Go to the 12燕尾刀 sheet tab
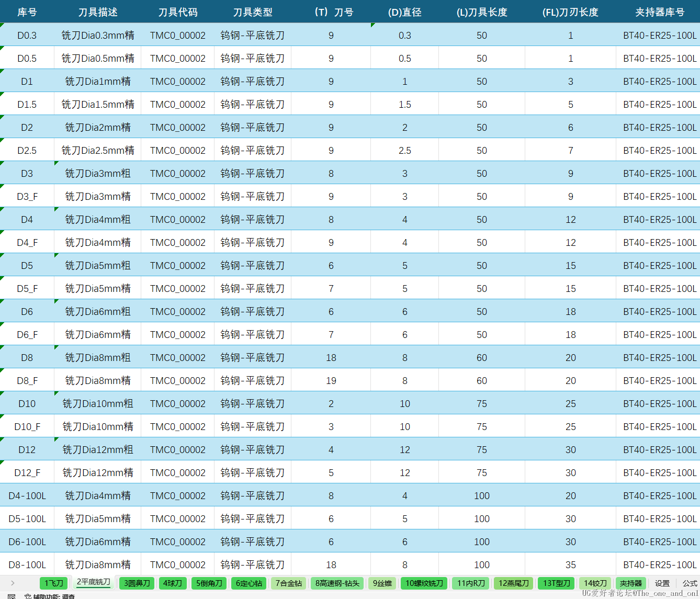700x599 pixels. point(514,583)
